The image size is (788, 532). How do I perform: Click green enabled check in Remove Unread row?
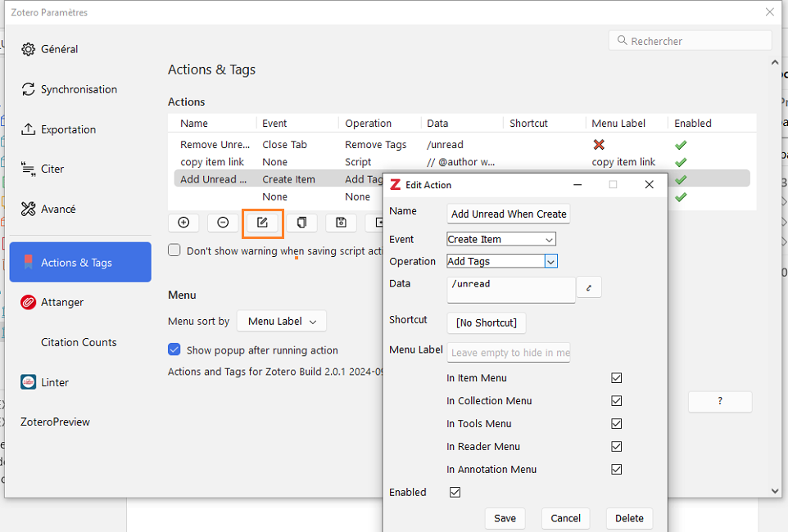coord(681,145)
